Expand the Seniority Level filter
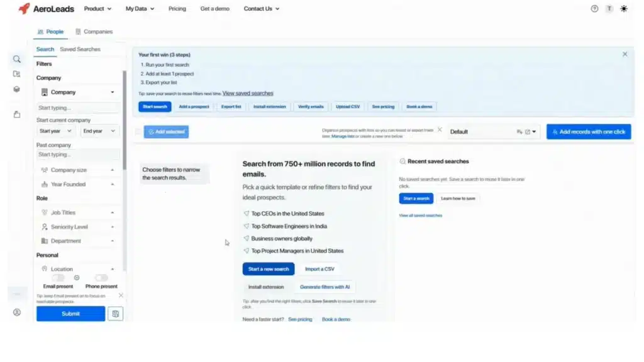 (113, 227)
